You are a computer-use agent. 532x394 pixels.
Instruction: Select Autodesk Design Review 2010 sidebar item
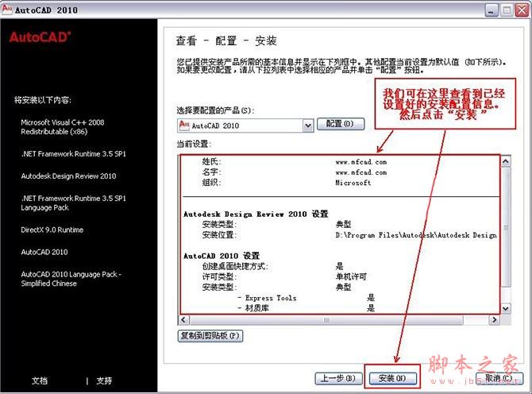68,176
